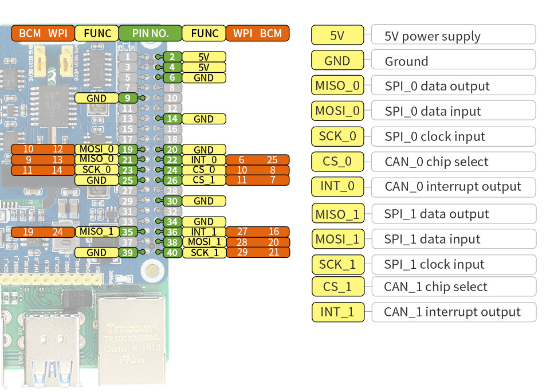
Task: Click INT_0 label next to pin 22
Action: (204, 160)
